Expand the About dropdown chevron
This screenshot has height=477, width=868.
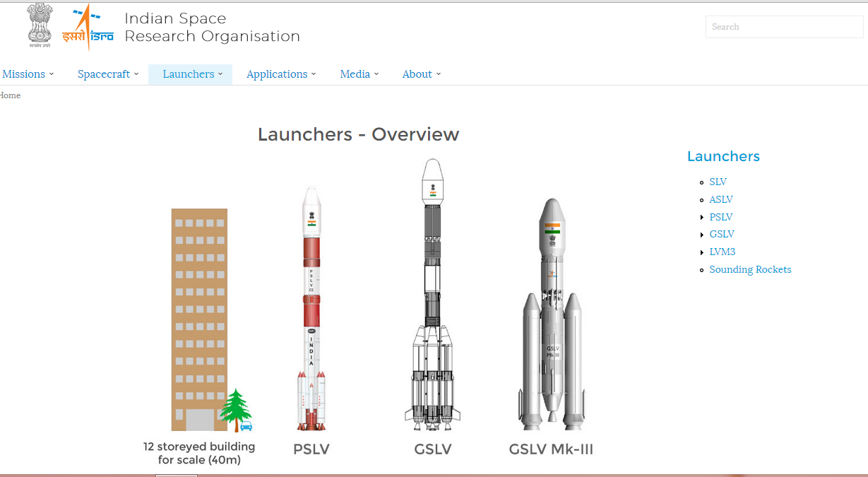pos(439,74)
